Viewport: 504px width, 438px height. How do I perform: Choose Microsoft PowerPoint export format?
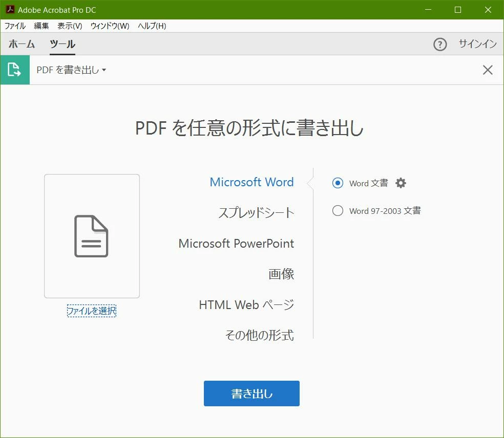(236, 244)
